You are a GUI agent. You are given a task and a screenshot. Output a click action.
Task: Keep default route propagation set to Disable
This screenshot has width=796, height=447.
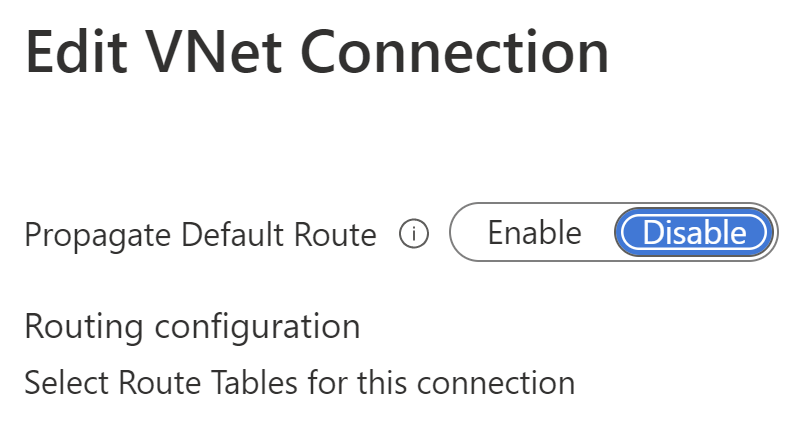[x=694, y=234]
